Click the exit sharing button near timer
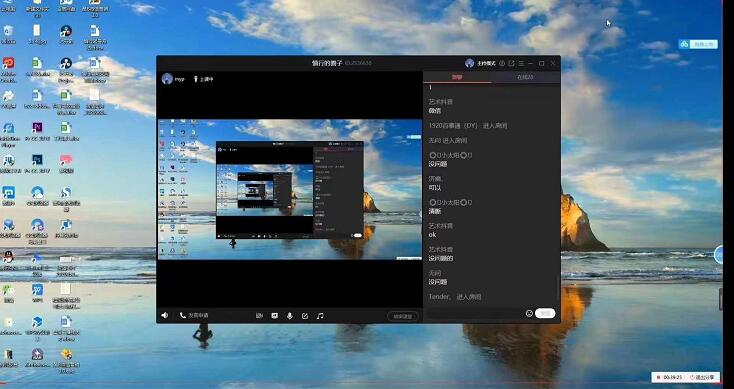Image resolution: width=734 pixels, height=389 pixels. coord(704,377)
